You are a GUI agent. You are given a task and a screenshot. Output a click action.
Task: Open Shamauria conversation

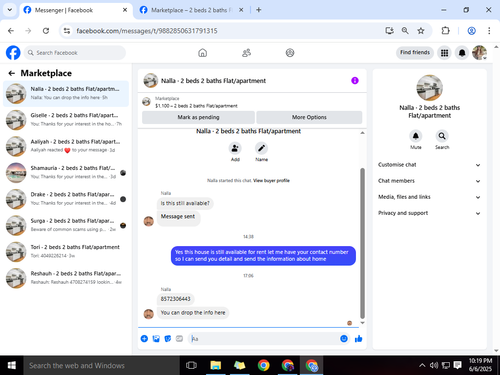coord(66,172)
